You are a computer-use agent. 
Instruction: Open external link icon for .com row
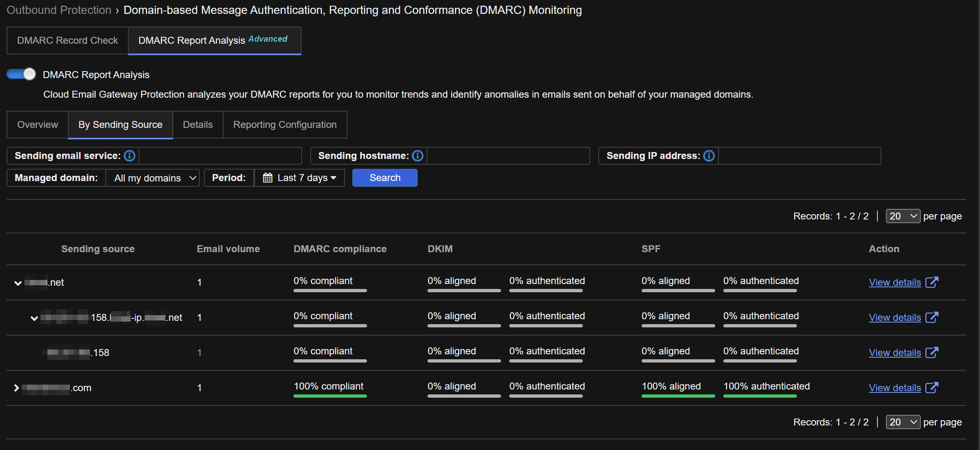(931, 387)
